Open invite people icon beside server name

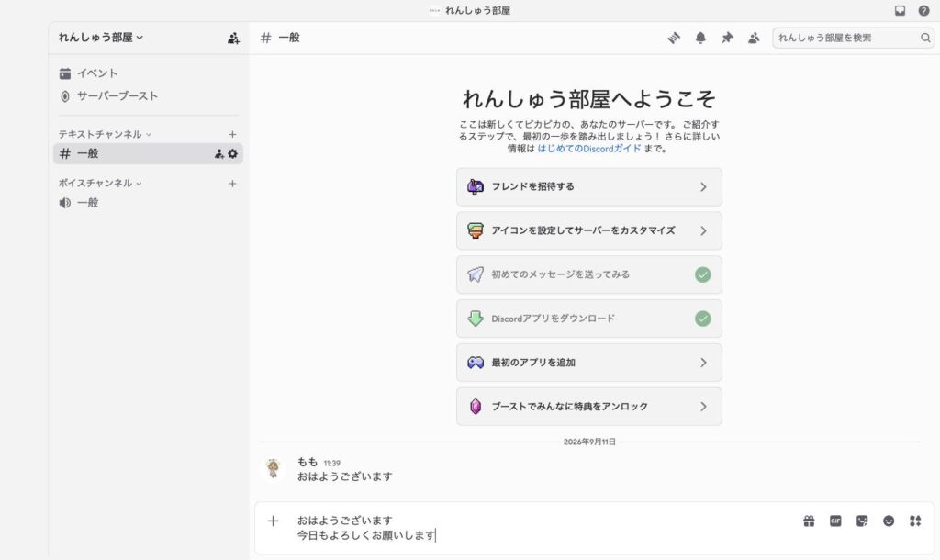[233, 39]
